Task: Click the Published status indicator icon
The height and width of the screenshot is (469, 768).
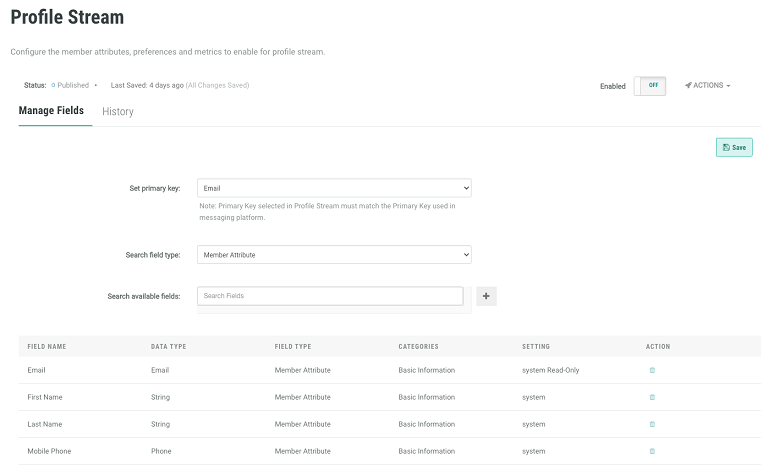Action: (x=53, y=86)
